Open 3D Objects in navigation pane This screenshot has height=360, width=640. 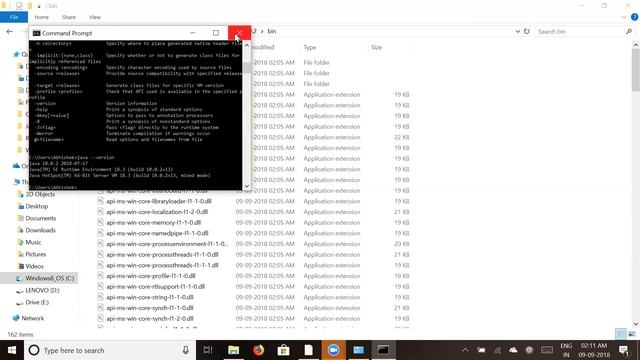tap(40, 194)
